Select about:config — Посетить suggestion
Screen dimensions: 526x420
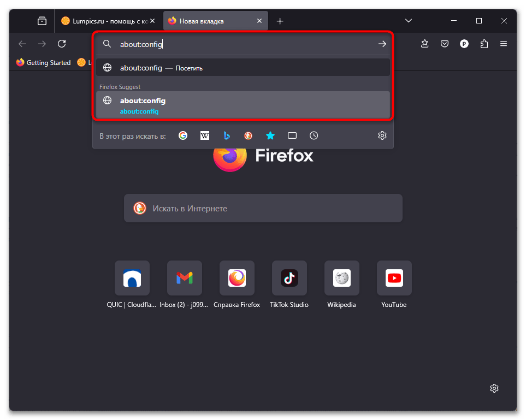pos(243,67)
